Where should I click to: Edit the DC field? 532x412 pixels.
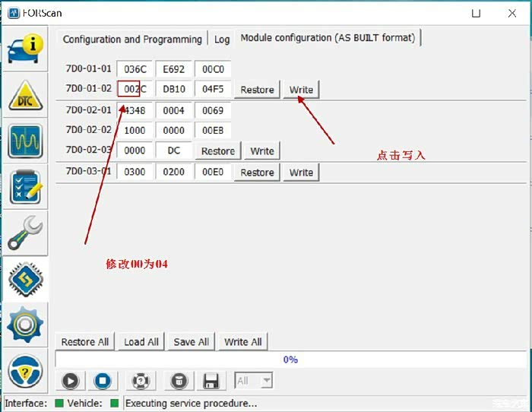click(174, 151)
